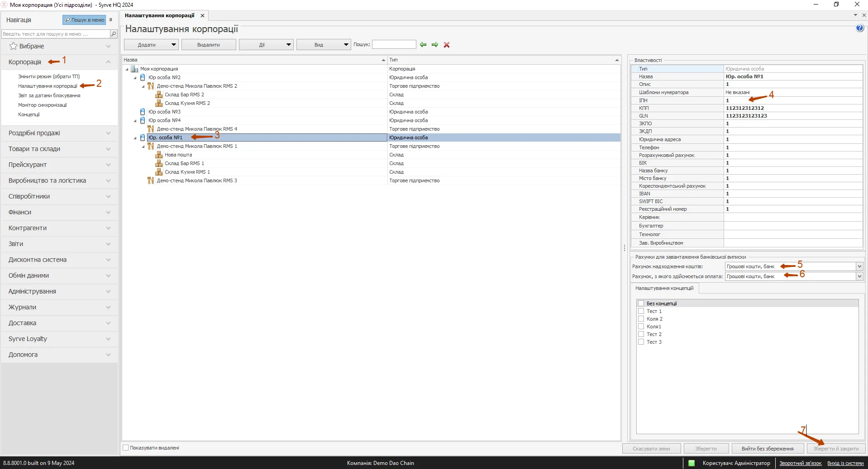Click the Вихід із системи link

[x=845, y=463]
